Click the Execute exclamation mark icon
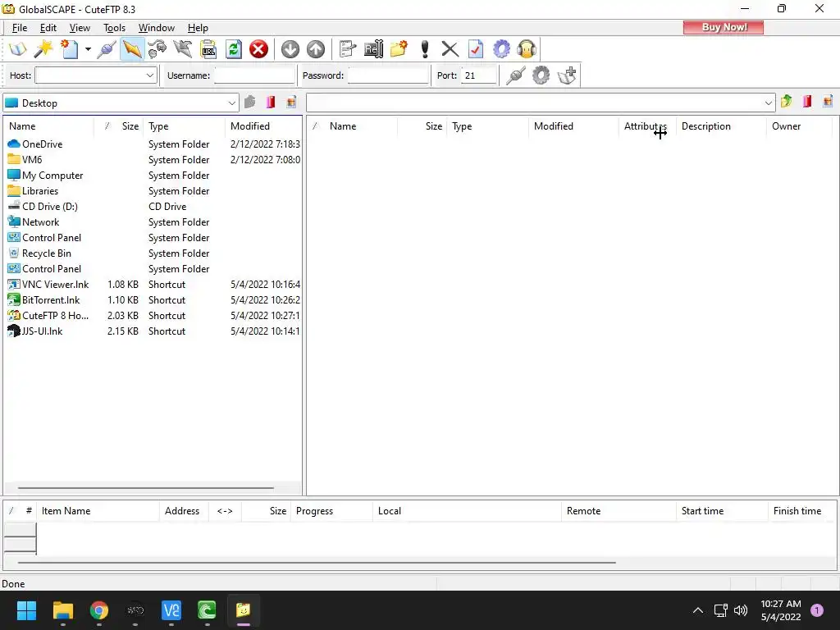840x630 pixels. tap(425, 49)
